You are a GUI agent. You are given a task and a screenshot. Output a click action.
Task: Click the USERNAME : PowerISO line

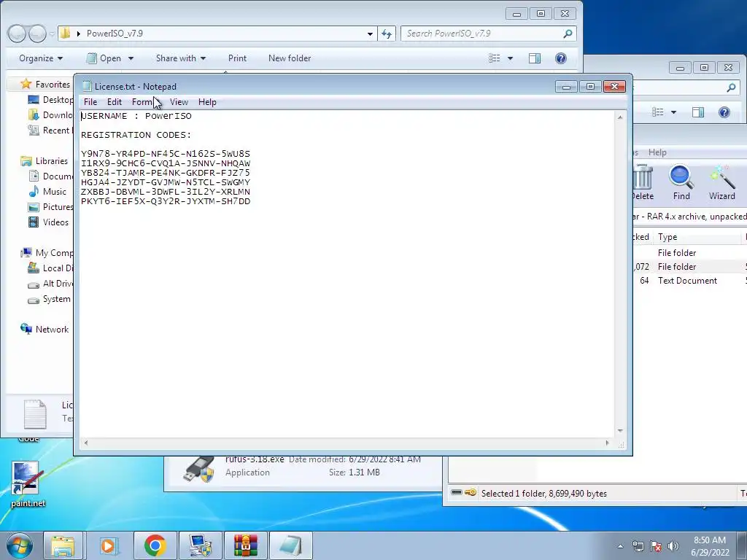(136, 116)
